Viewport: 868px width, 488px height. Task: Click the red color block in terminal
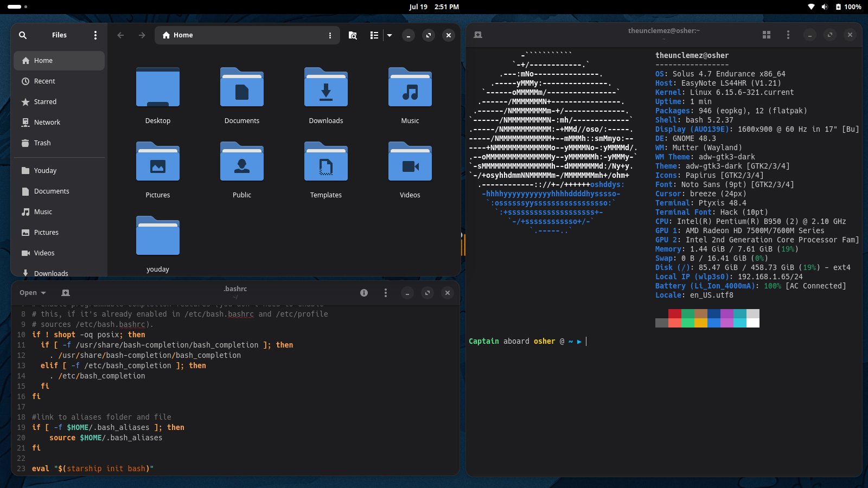tap(674, 313)
